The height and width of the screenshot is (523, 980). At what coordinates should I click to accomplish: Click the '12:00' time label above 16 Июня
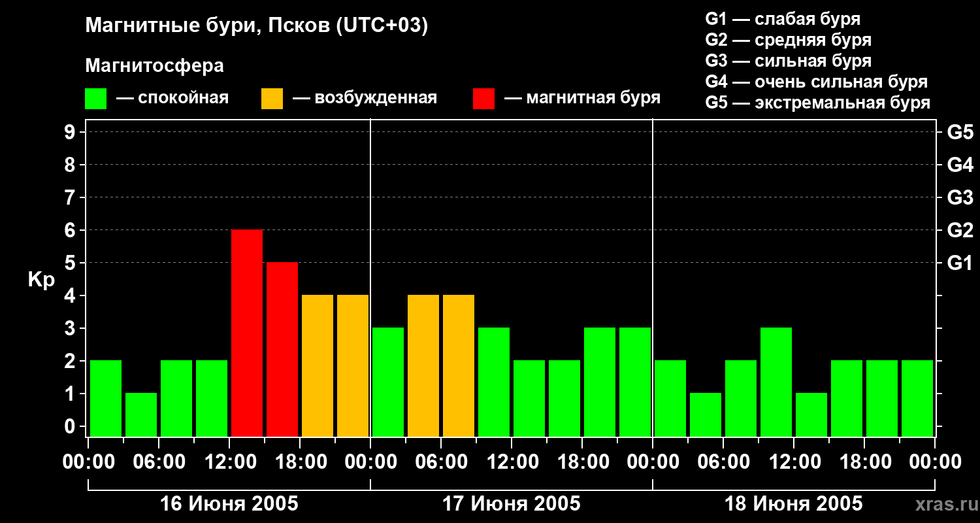pos(229,462)
